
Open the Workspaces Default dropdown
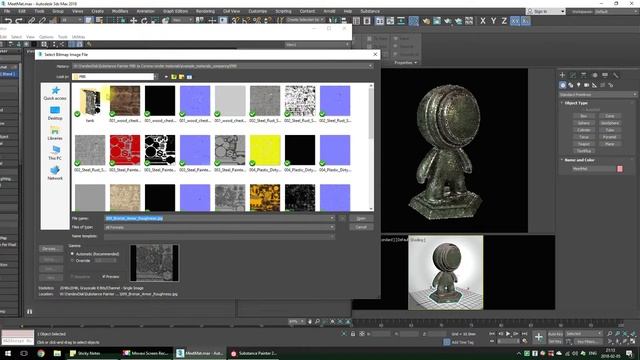[x=616, y=11]
